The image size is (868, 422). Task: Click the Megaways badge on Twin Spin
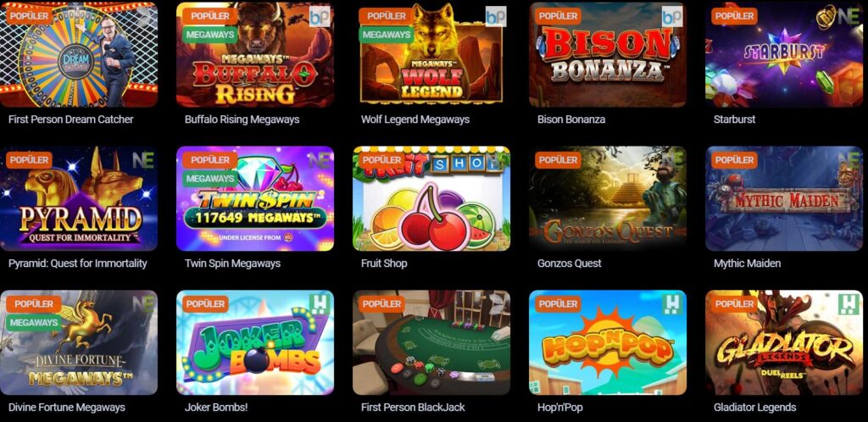point(210,179)
